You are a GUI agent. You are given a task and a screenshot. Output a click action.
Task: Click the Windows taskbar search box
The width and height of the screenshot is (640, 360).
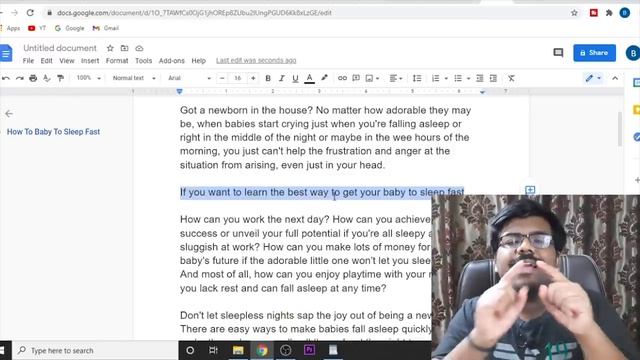point(96,350)
